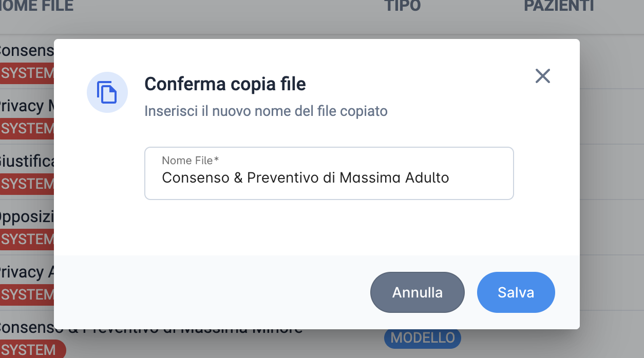Click the Inserisci il nuovo nome subtitle
Image resolution: width=644 pixels, height=358 pixels.
coord(266,111)
